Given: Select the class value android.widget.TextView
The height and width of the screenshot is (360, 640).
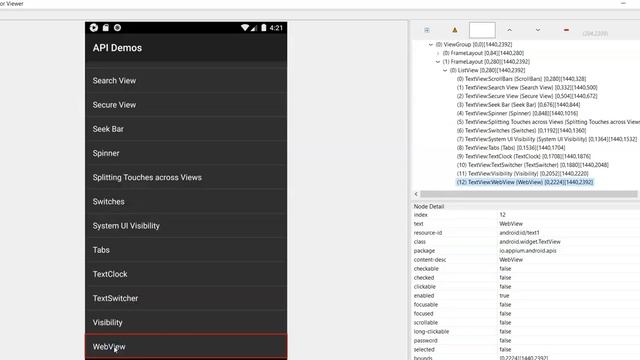Looking at the screenshot, I should pyautogui.click(x=530, y=242).
